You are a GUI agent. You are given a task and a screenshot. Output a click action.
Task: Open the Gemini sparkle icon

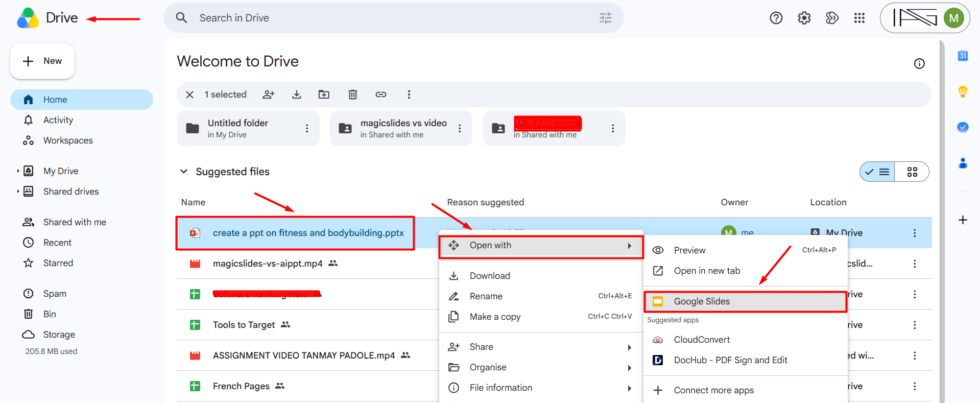[832, 18]
